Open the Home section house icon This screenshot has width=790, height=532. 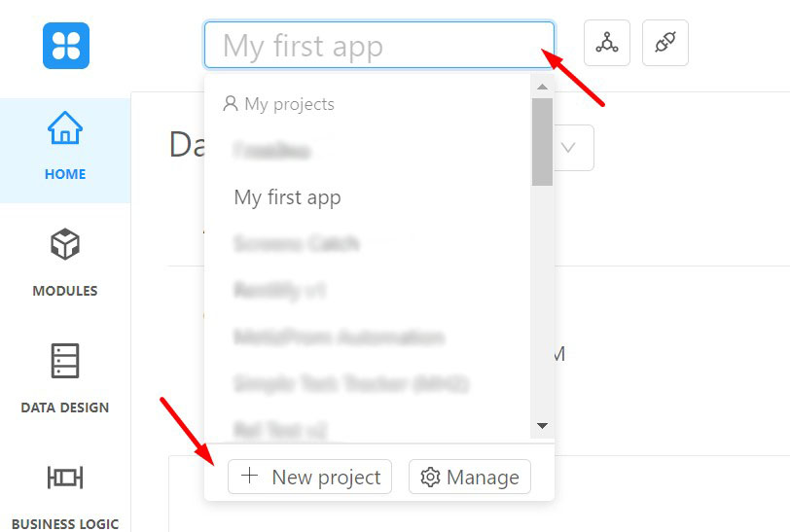[65, 128]
